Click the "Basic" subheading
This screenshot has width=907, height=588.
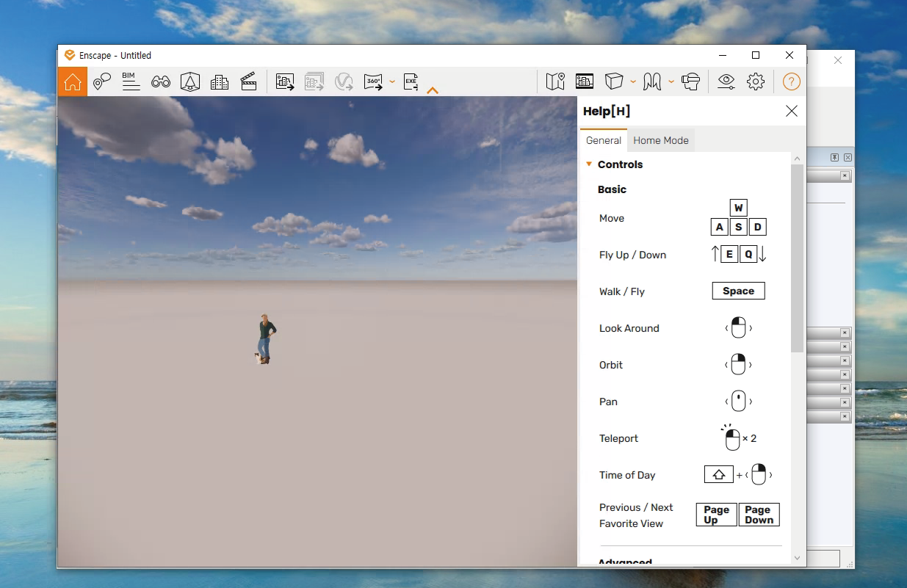[x=612, y=189]
